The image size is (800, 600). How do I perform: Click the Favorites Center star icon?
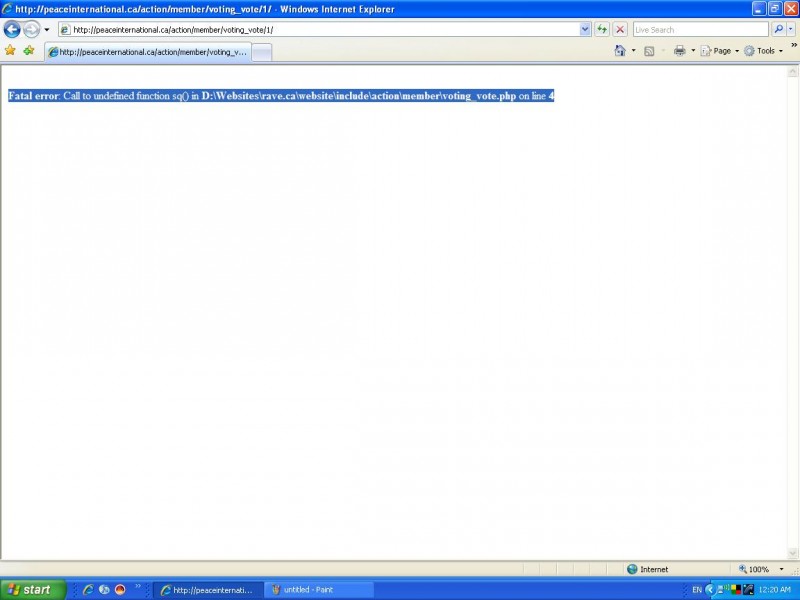coord(11,50)
